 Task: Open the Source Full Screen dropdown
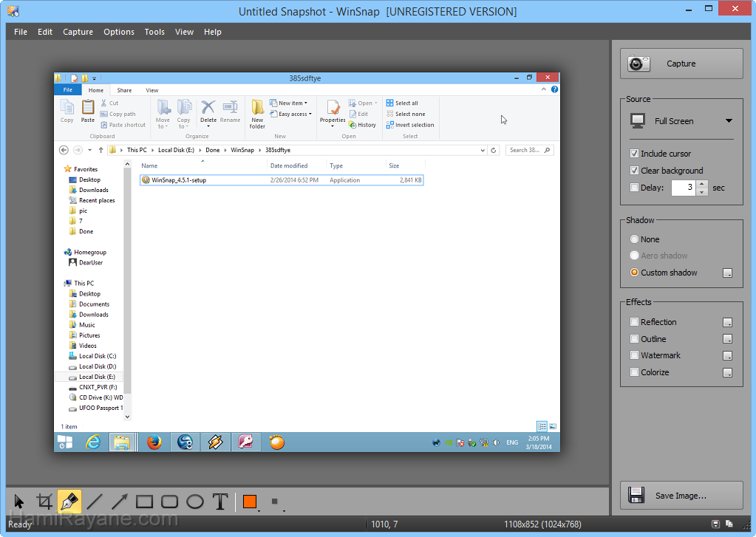(681, 121)
